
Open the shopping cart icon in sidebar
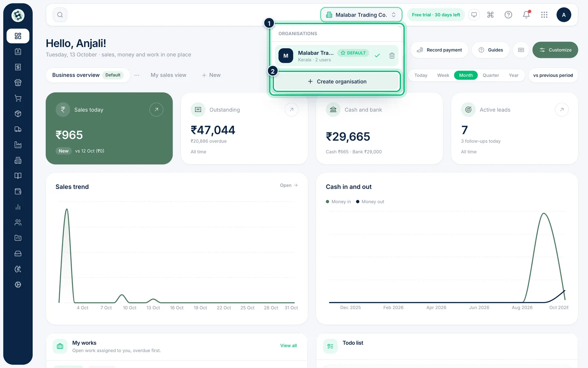coord(18,98)
